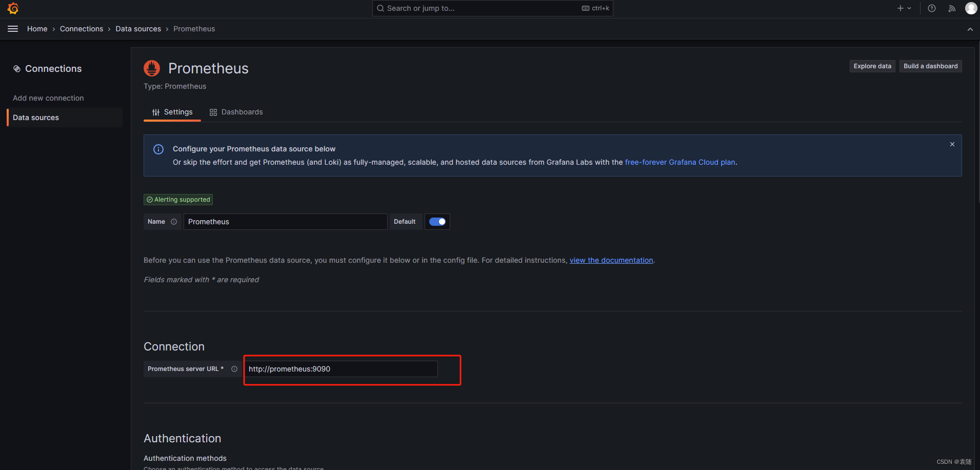Dismiss the Prometheus info banner
Viewport: 980px width, 470px height.
[952, 144]
